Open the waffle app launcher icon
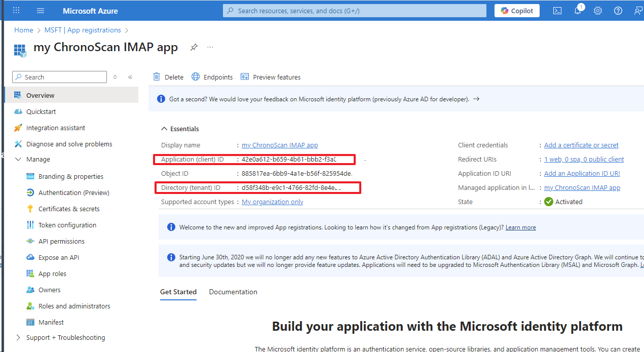Image resolution: width=644 pixels, height=352 pixels. (x=16, y=11)
